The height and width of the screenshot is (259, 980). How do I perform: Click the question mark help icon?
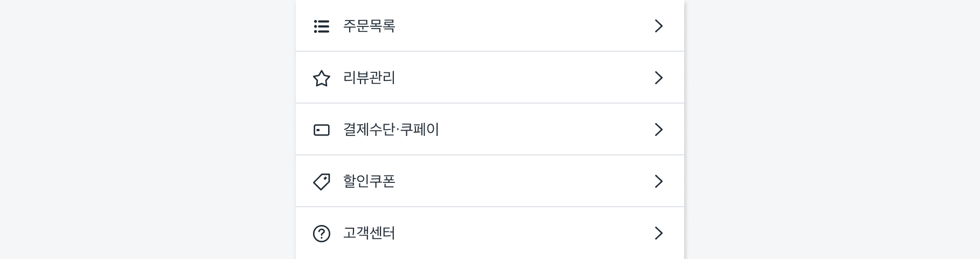pyautogui.click(x=322, y=234)
